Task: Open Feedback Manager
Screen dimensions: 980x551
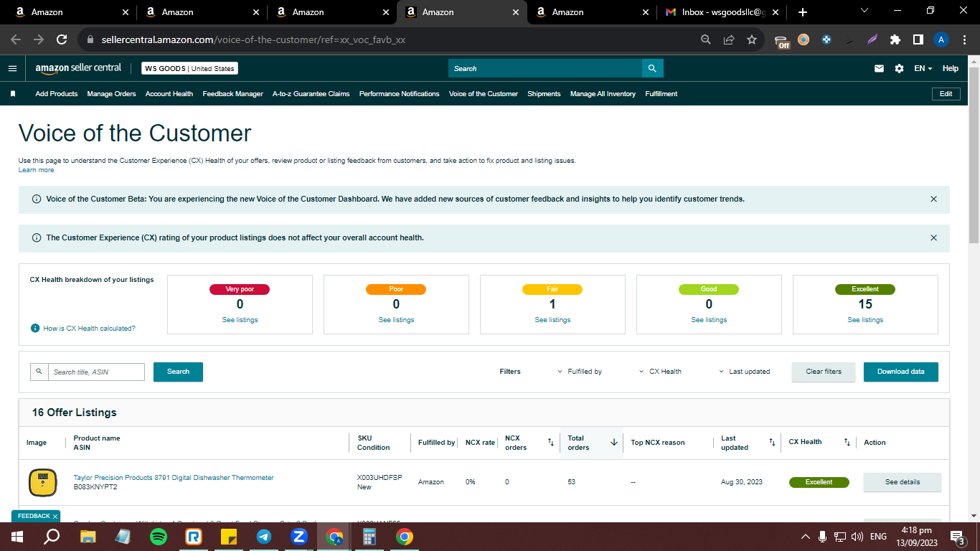Action: (x=232, y=94)
